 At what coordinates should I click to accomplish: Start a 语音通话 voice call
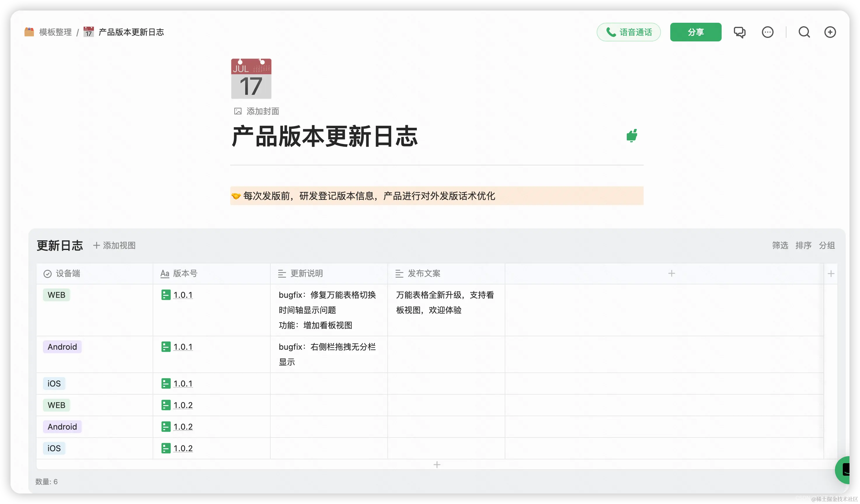click(629, 32)
